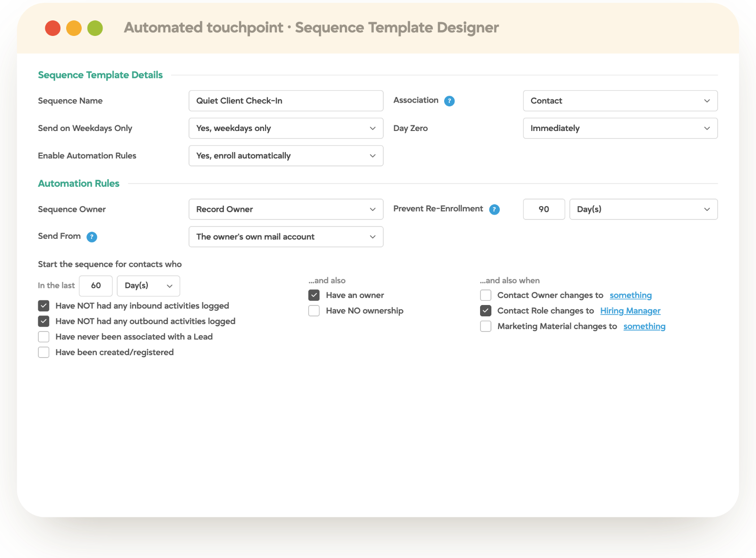Click the Sequence Template Details heading
This screenshot has height=558, width=756.
tap(100, 75)
